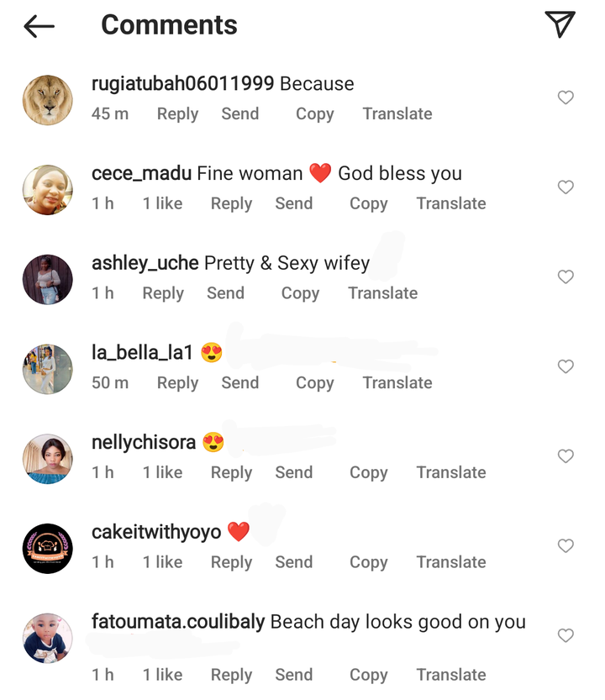
Task: Open cakeitwithyoyo's black logo avatar
Action: tap(48, 549)
